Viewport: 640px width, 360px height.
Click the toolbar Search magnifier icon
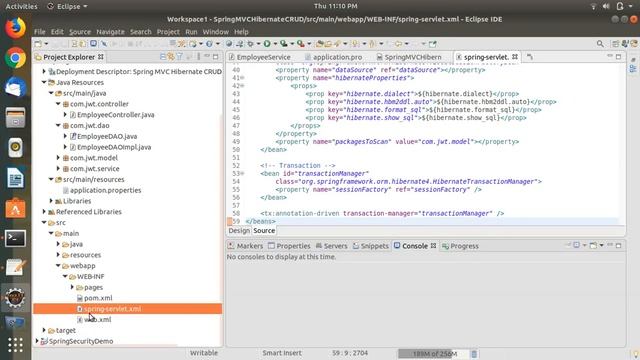[x=600, y=44]
